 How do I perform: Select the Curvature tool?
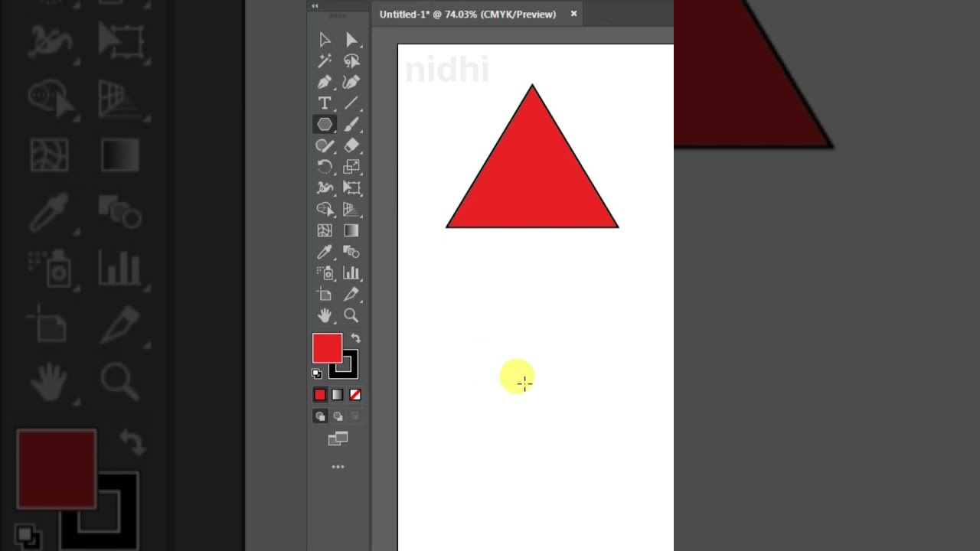click(351, 82)
